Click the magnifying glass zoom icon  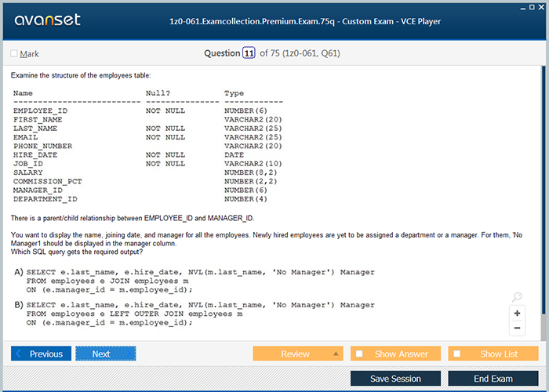[517, 297]
